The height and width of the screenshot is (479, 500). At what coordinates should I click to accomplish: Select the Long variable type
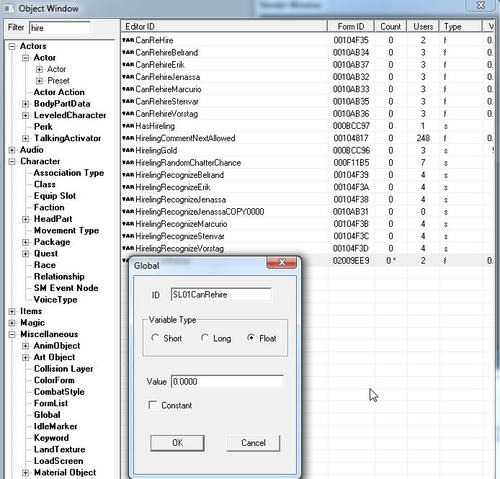pos(205,338)
